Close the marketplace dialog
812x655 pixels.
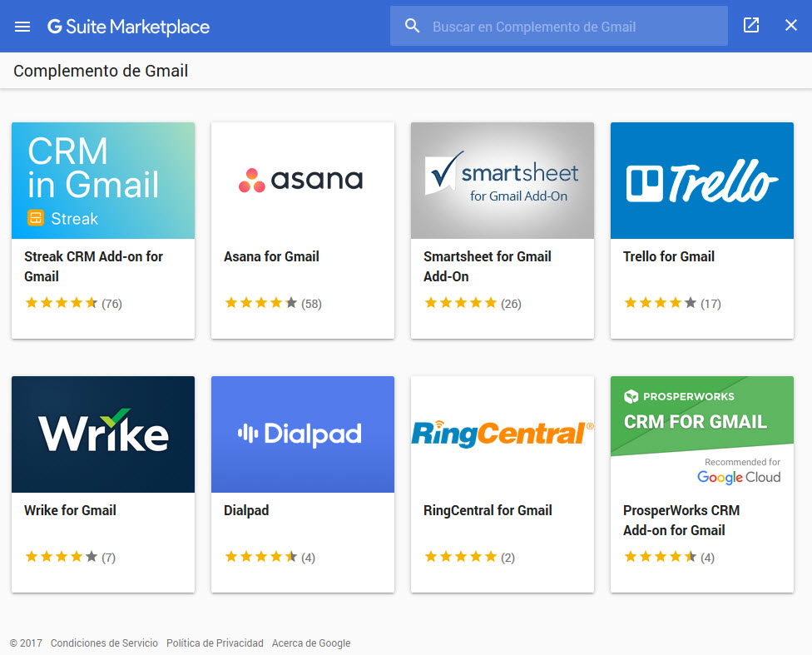coord(791,26)
